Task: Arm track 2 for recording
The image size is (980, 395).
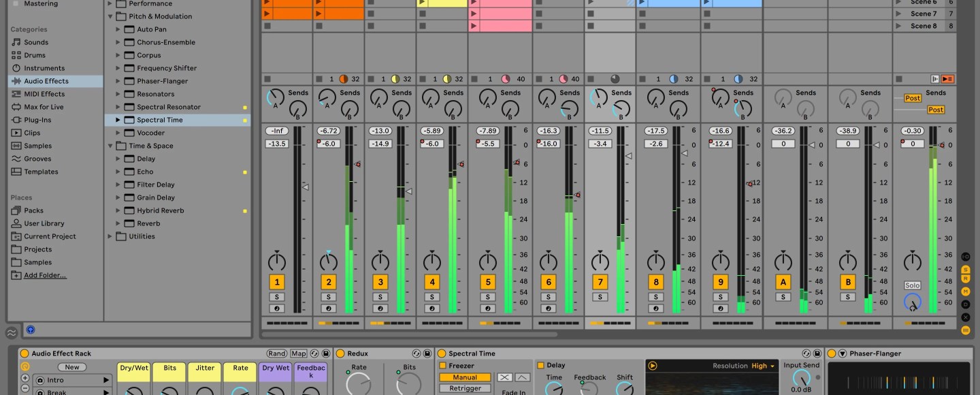Action: (x=328, y=309)
